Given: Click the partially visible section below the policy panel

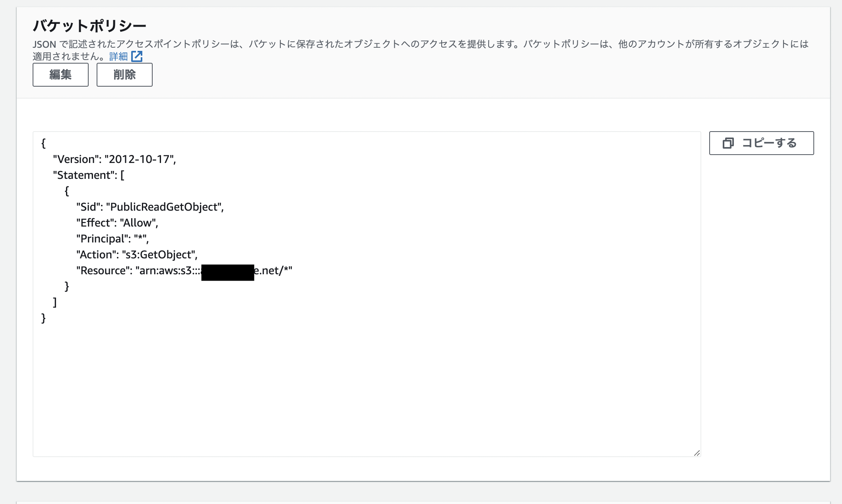Looking at the screenshot, I should pyautogui.click(x=421, y=502).
